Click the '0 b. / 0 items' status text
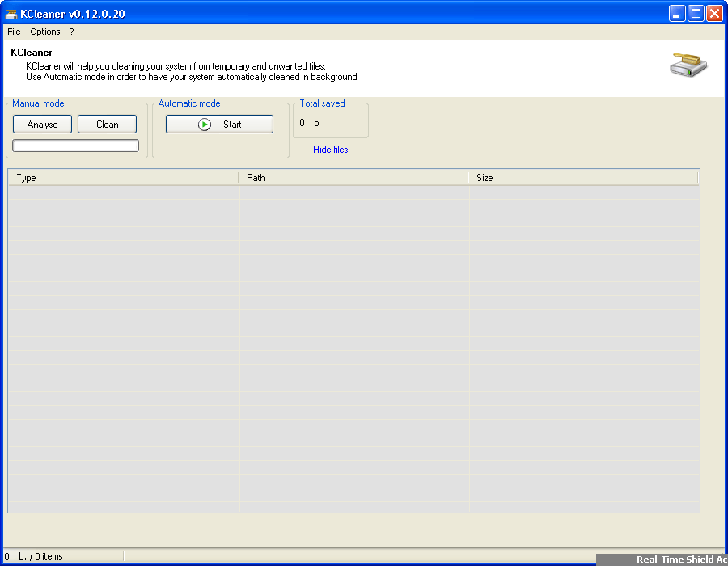 [x=33, y=556]
